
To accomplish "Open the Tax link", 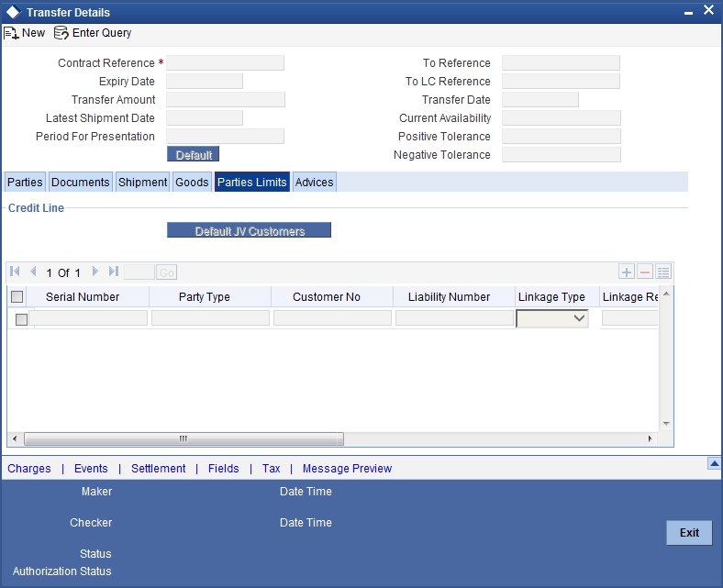I will click(x=272, y=469).
